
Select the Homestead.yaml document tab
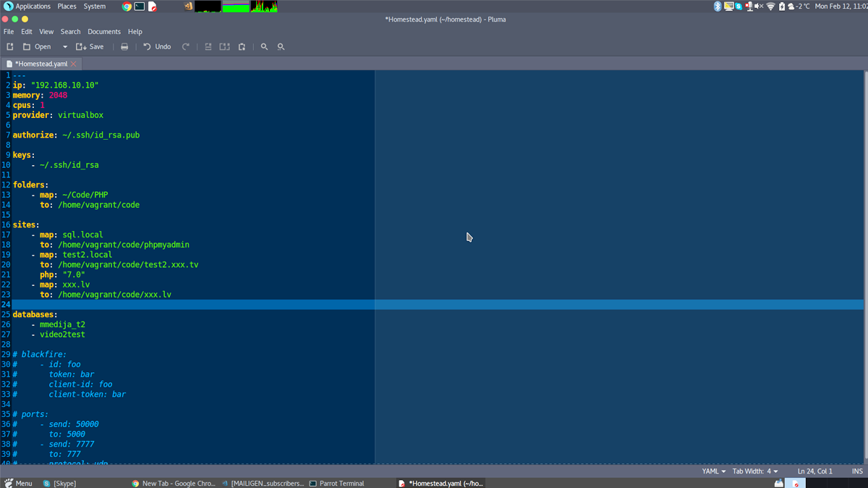point(40,63)
